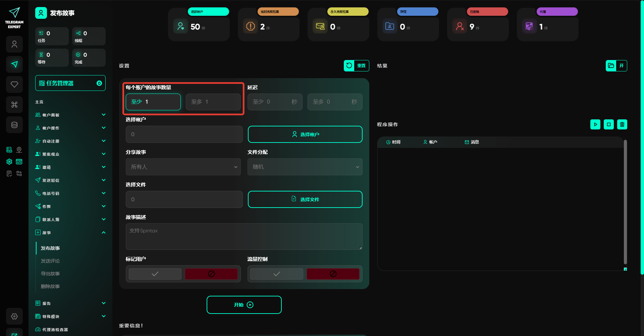Image resolution: width=644 pixels, height=336 pixels.
Task: Open the 文件分配 dropdown showing 随机
Action: click(x=305, y=167)
